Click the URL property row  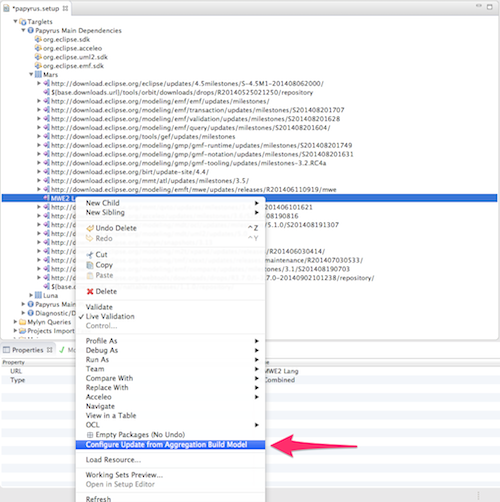click(x=250, y=371)
